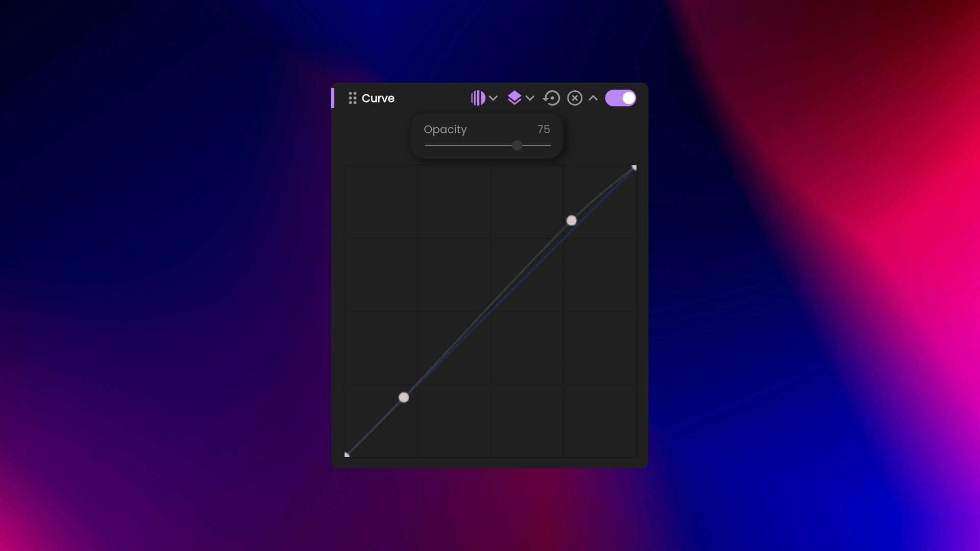The height and width of the screenshot is (551, 980).
Task: Collapse the Curve panel with the chevron
Action: point(593,98)
